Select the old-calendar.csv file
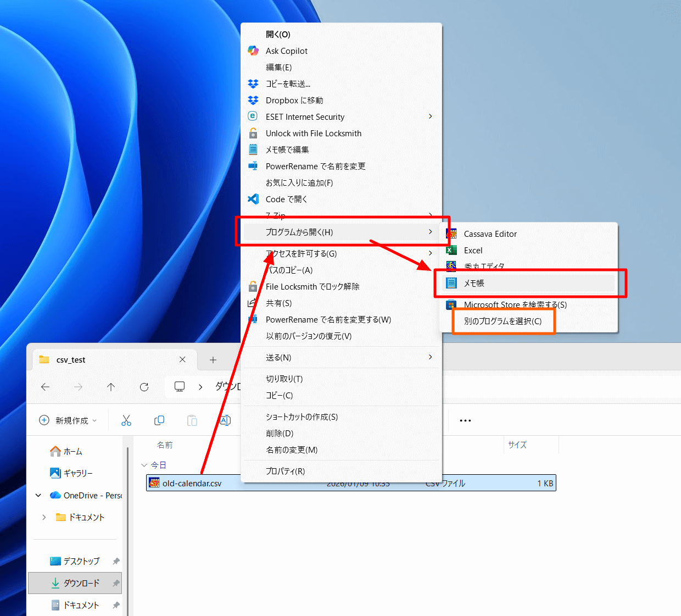Screen dimensions: 681x616 [x=192, y=484]
